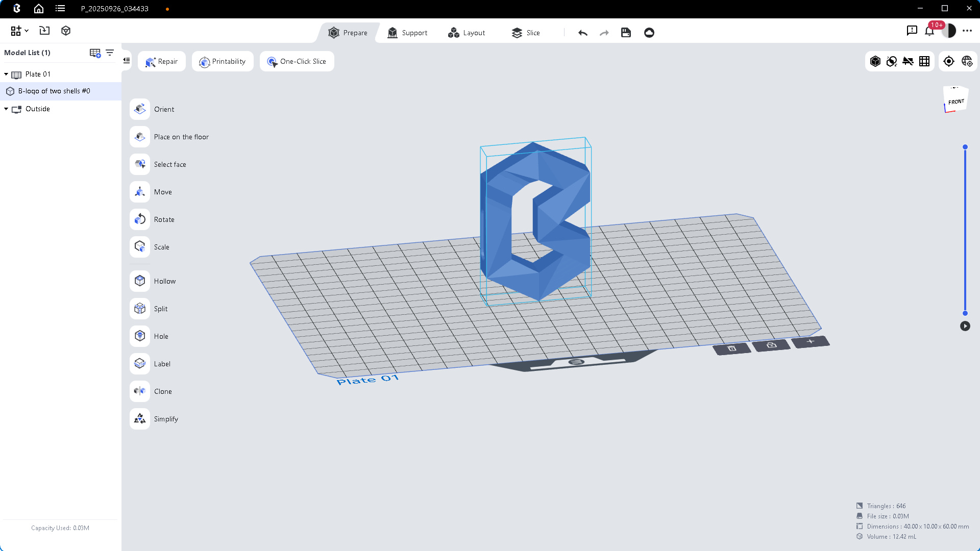
Task: Open notifications bell
Action: click(x=929, y=31)
